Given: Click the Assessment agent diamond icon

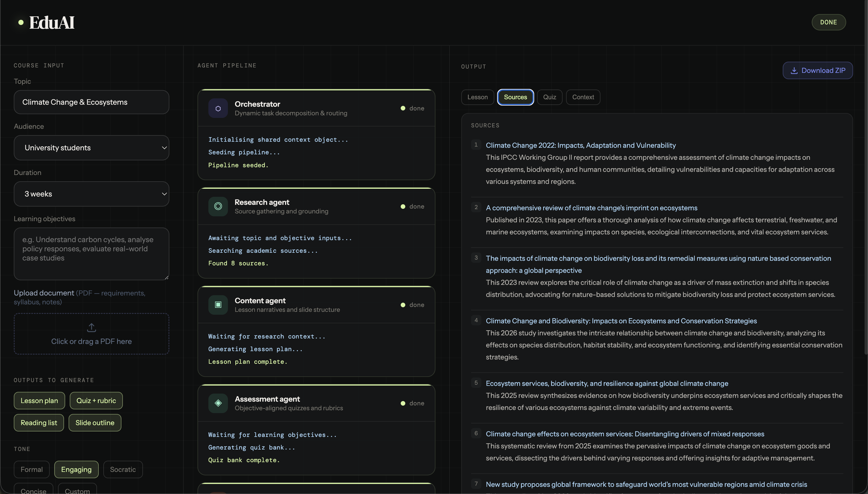Looking at the screenshot, I should point(218,403).
